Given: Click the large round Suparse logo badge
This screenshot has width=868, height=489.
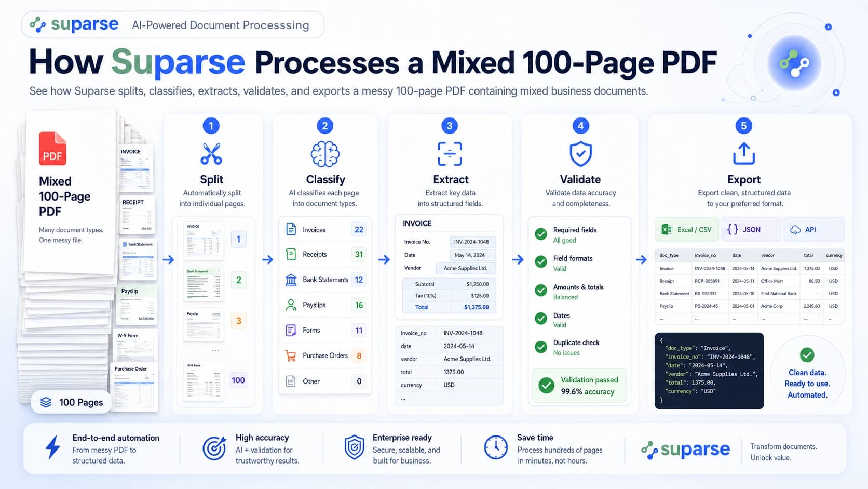Looking at the screenshot, I should tap(794, 64).
